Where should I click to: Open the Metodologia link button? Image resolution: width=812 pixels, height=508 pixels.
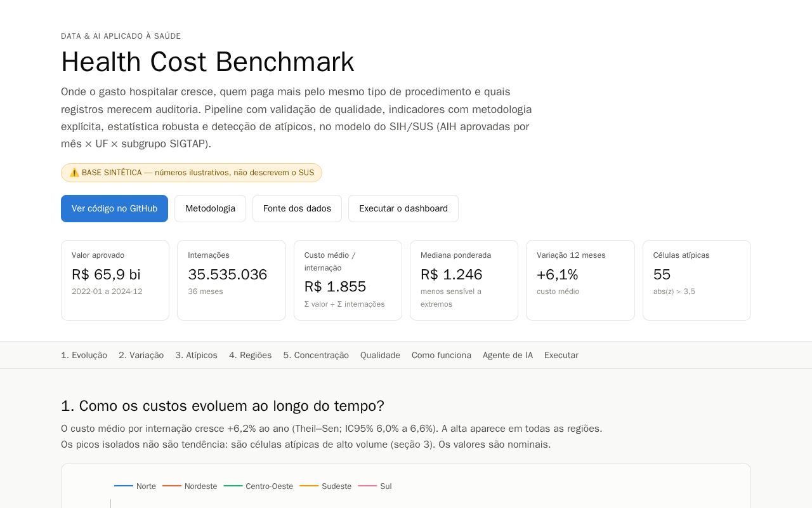pyautogui.click(x=210, y=208)
